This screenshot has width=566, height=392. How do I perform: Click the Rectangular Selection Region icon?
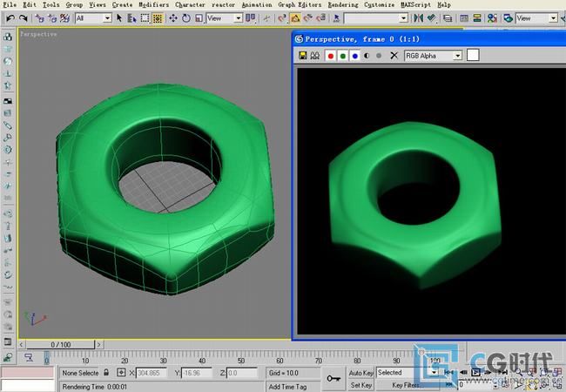tap(145, 18)
